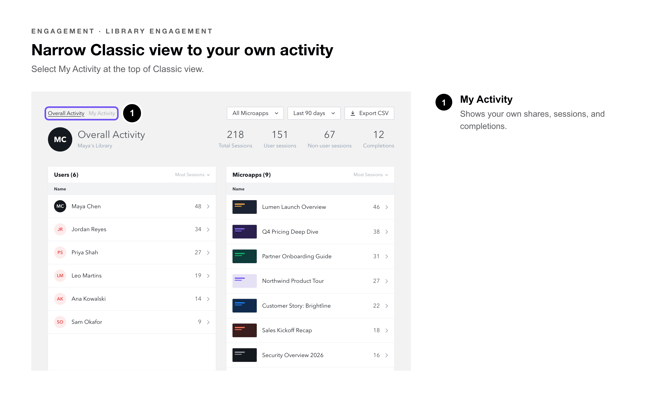Click Maya Chen's MC avatar icon
Viewport: 670px width, 402px height.
coord(60,206)
